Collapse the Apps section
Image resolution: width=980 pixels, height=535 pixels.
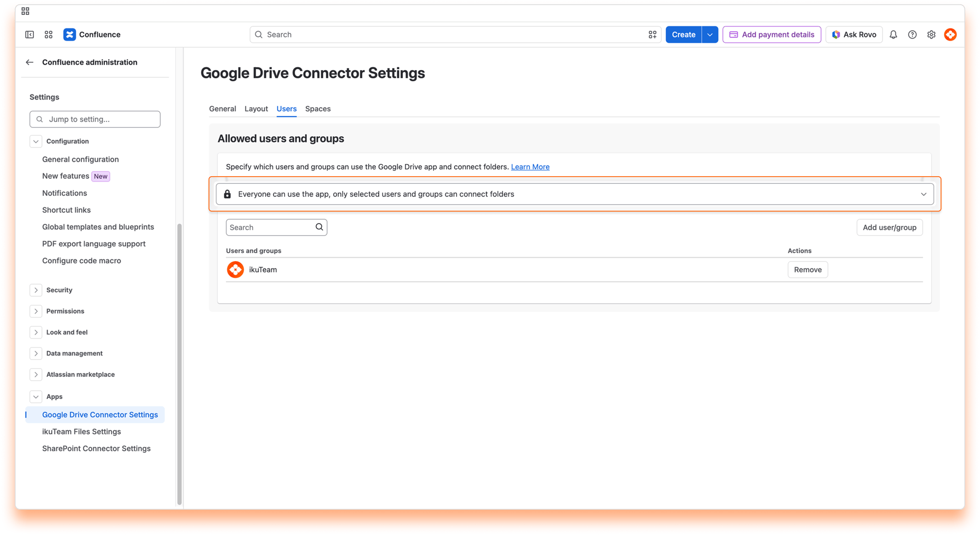[36, 397]
